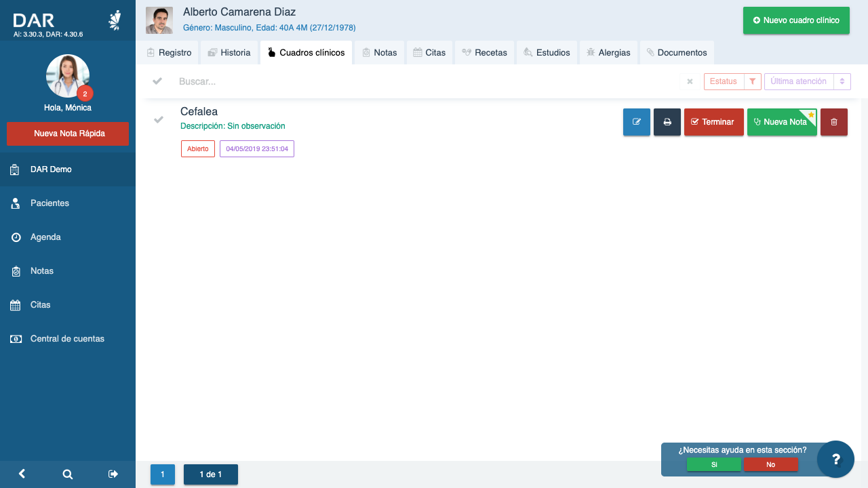
Task: Go to Pacientes section
Action: coord(68,203)
